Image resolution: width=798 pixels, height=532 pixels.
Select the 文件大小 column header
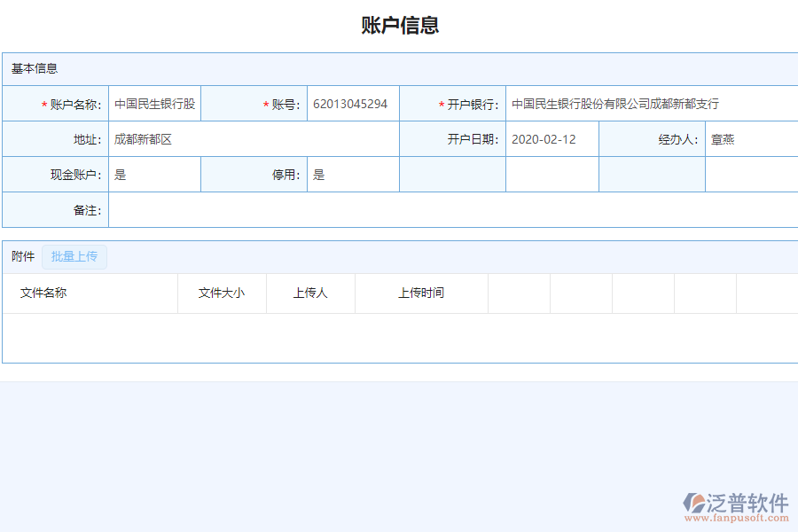[x=222, y=293]
